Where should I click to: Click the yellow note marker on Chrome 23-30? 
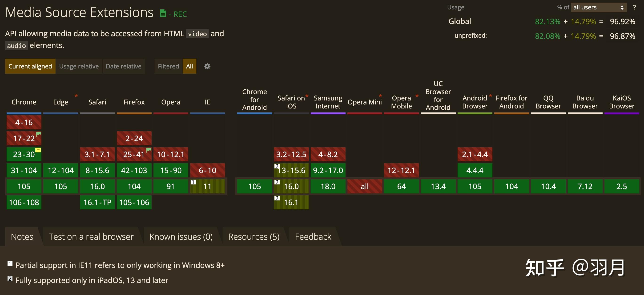(x=38, y=150)
